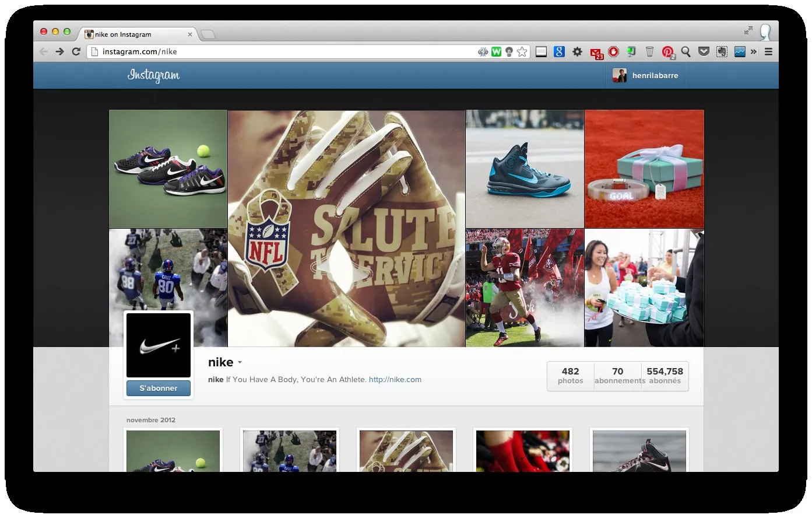Click the 'novembre 2012' date label
This screenshot has width=812, height=518.
[x=151, y=420]
